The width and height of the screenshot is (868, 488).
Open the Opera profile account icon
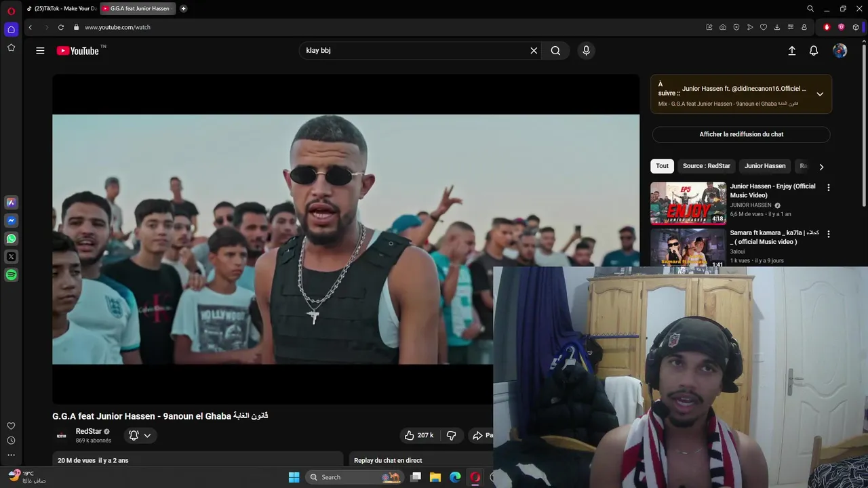point(804,27)
